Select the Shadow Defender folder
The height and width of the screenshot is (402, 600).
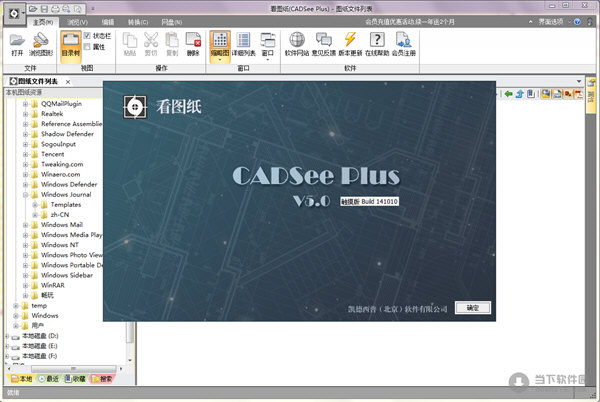tap(67, 134)
